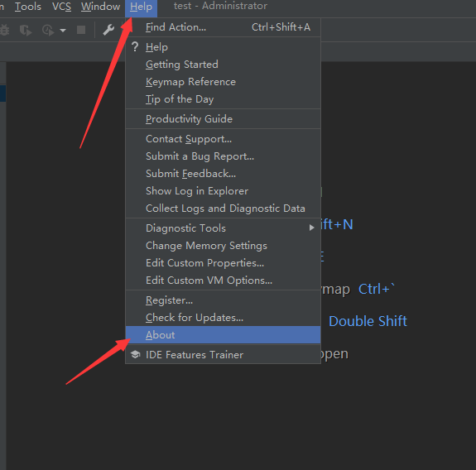Click the run with coverage icon
This screenshot has height=470, width=476.
point(26,30)
